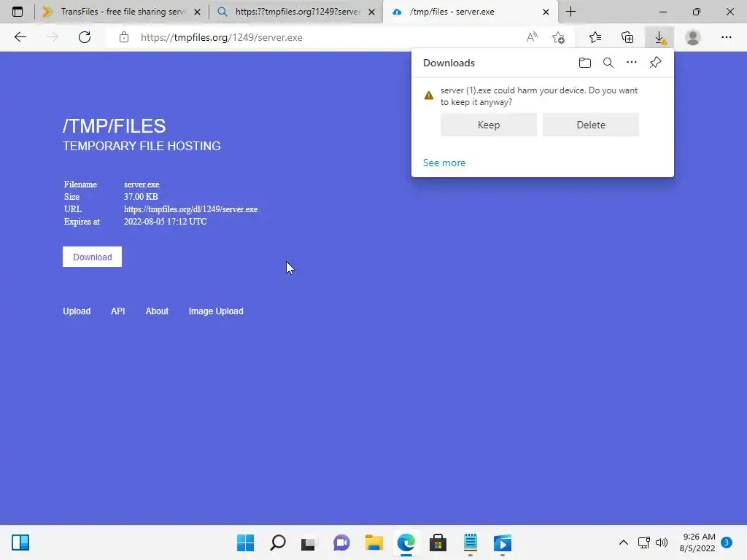This screenshot has width=747, height=560.
Task: Open network status tray icon
Action: click(643, 542)
